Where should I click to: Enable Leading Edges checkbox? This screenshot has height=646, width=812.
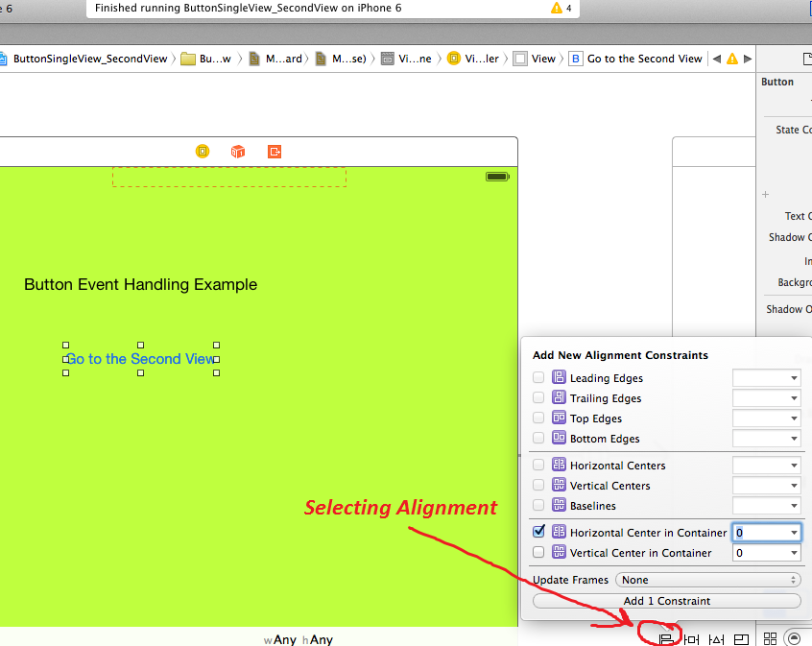tap(538, 378)
